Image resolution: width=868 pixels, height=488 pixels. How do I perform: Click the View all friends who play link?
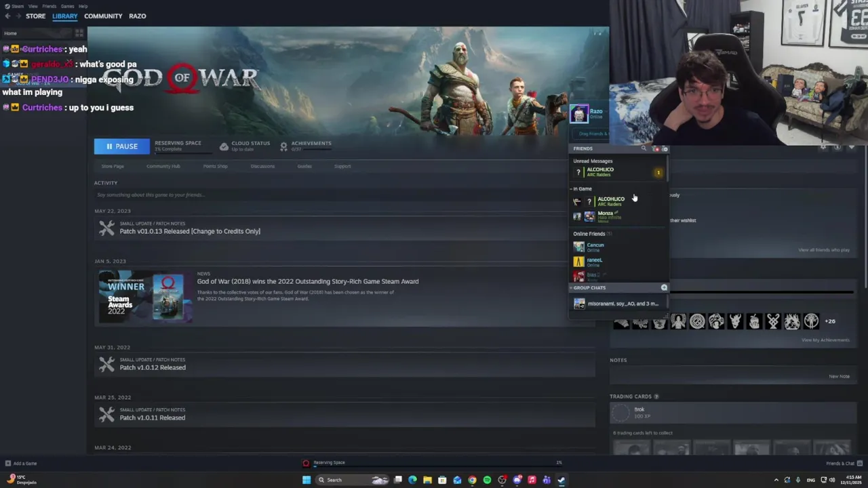(x=824, y=250)
